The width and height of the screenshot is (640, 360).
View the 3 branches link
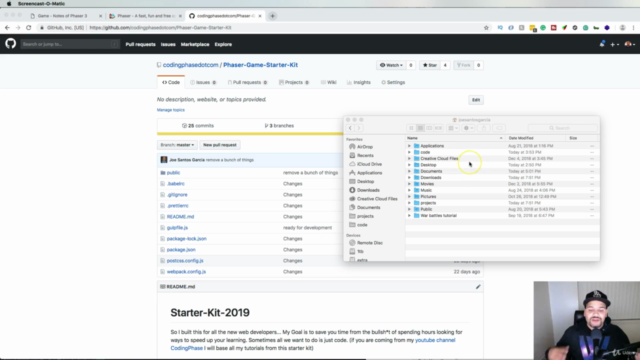click(279, 126)
